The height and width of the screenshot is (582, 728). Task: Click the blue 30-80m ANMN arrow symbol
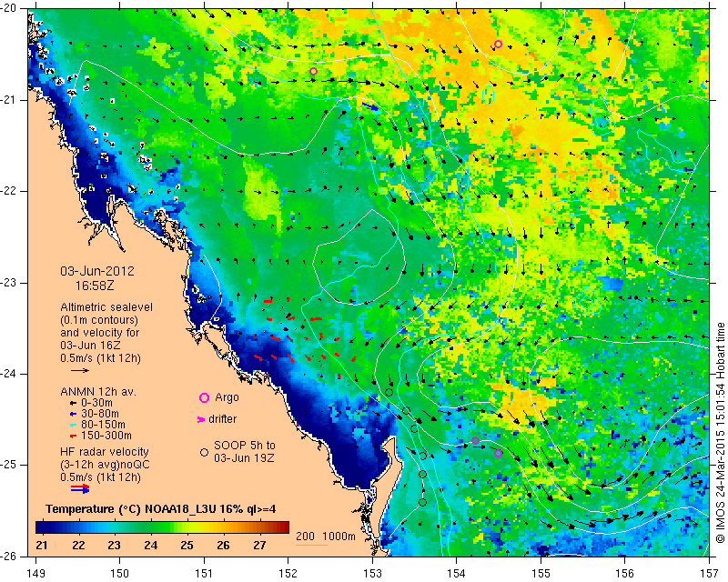coord(73,414)
